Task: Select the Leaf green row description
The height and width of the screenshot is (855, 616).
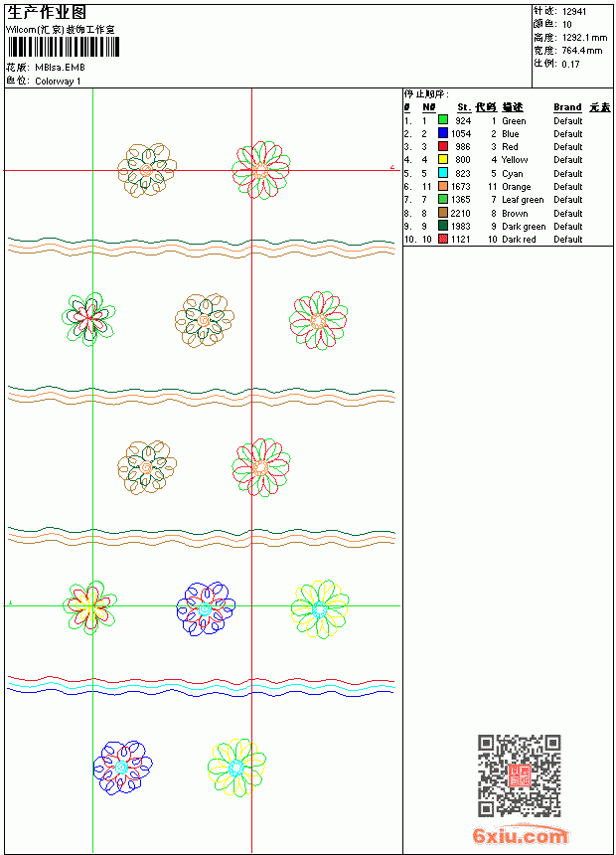Action: tap(523, 200)
